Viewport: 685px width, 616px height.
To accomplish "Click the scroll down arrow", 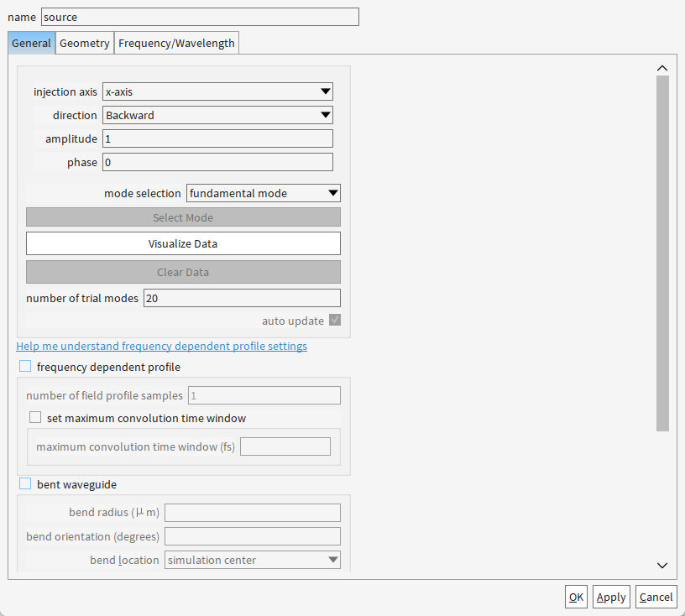I will click(x=662, y=566).
